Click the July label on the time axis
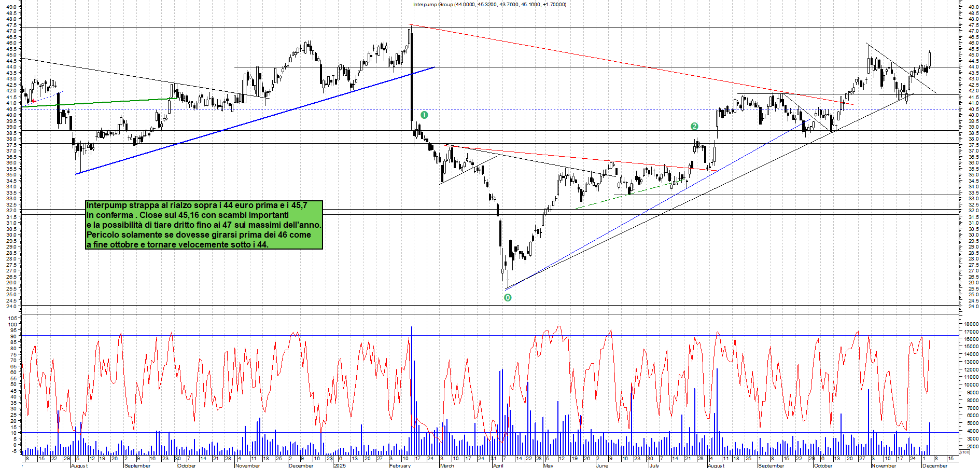The width and height of the screenshot is (980, 468). click(654, 465)
